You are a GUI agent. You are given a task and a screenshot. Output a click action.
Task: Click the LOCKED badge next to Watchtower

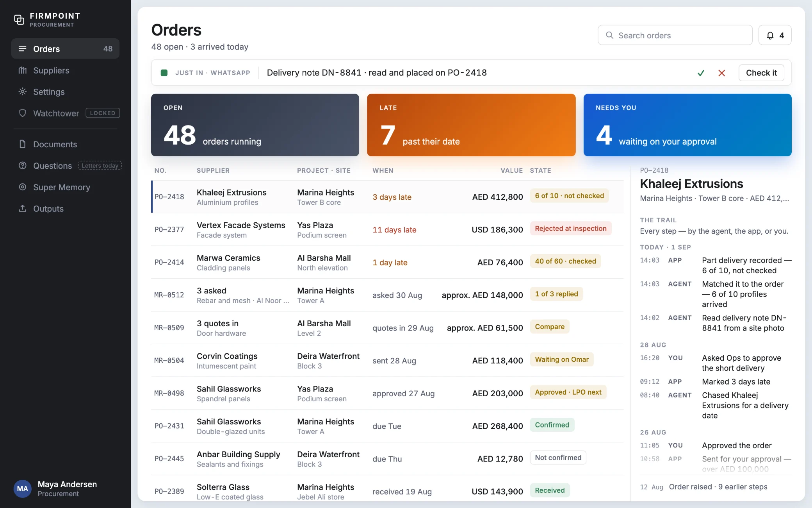tap(103, 113)
